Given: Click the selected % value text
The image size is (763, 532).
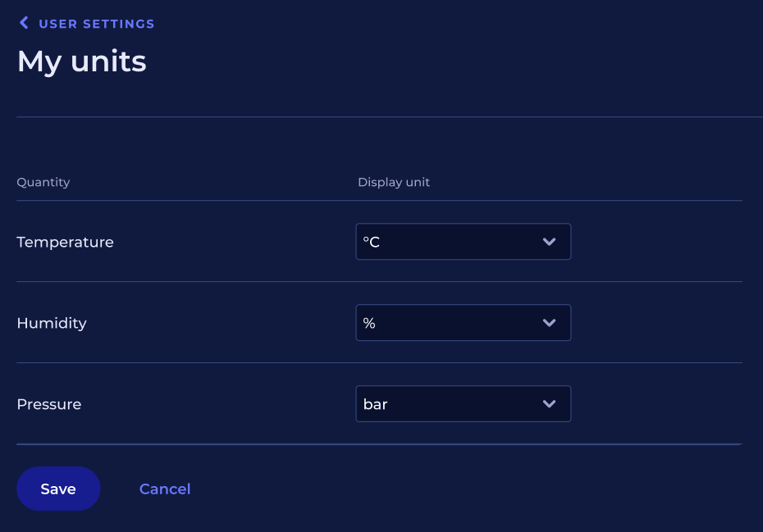Looking at the screenshot, I should (x=369, y=324).
